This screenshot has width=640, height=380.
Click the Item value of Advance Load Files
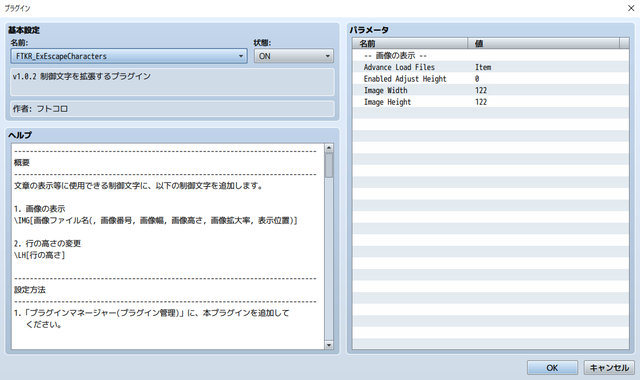[483, 67]
